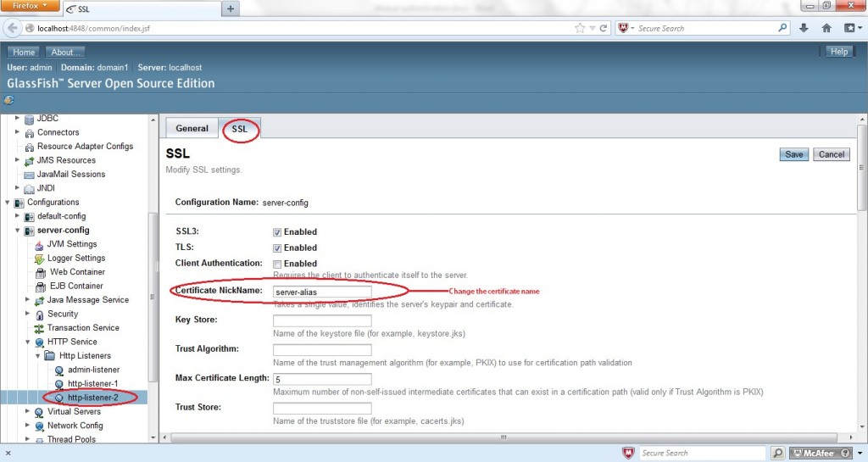Open the Firefox menu button
The image size is (868, 462).
[x=30, y=6]
